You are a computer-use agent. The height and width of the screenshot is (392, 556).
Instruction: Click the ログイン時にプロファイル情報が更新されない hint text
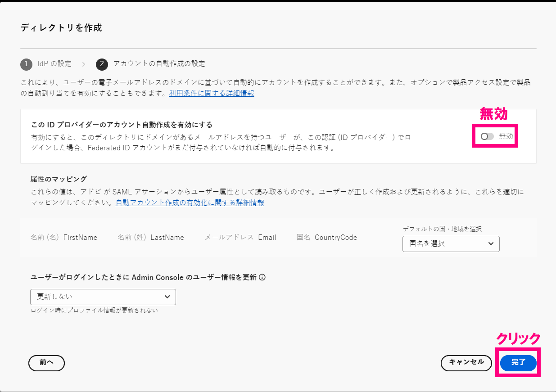[94, 311]
